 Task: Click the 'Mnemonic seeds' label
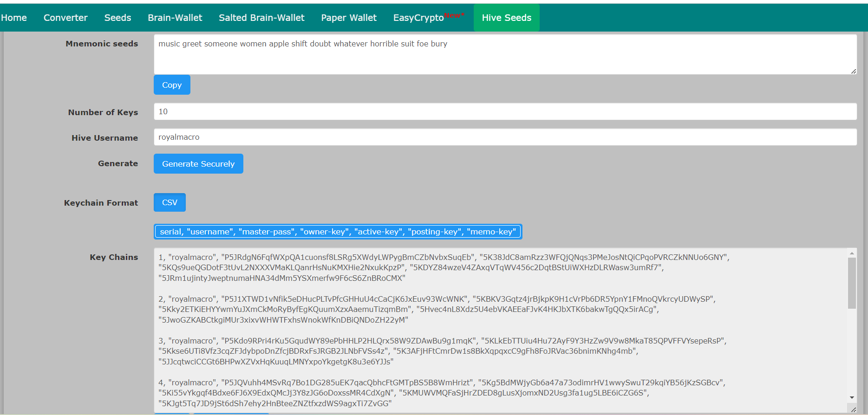(x=102, y=44)
